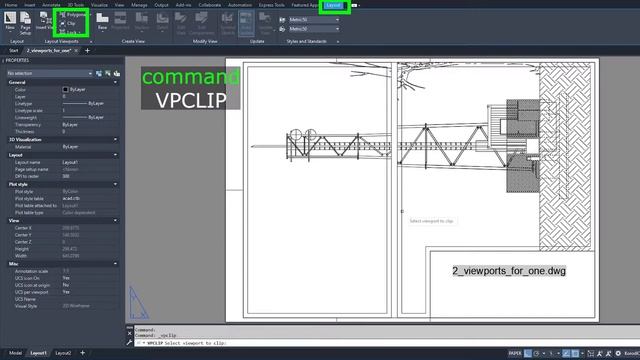Image resolution: width=640 pixels, height=360 pixels.
Task: Toggle the auto-scale annotation icon
Action: (x=609, y=353)
